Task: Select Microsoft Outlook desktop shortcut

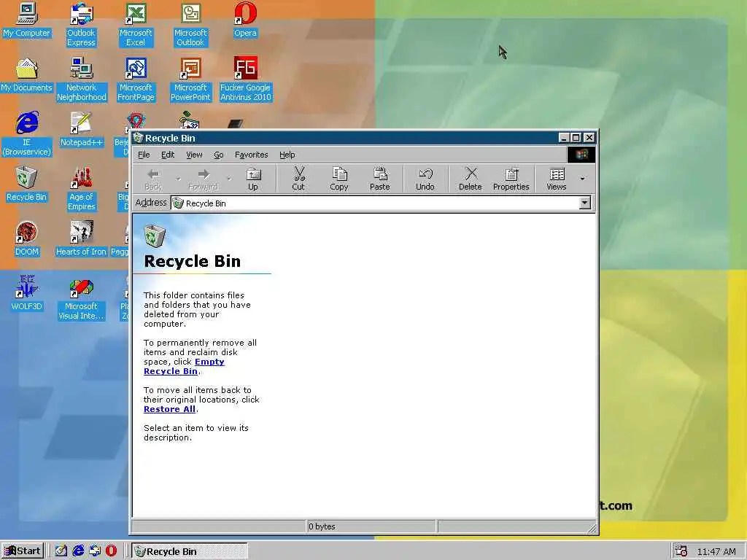Action: pyautogui.click(x=190, y=25)
